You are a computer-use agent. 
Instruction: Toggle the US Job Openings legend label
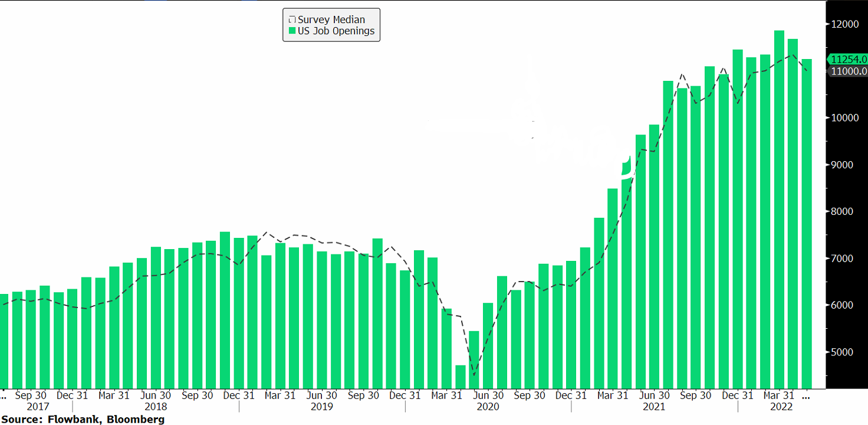[x=336, y=31]
